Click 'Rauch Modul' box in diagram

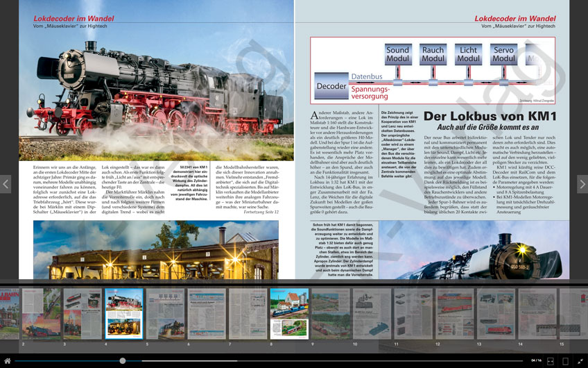433,54
